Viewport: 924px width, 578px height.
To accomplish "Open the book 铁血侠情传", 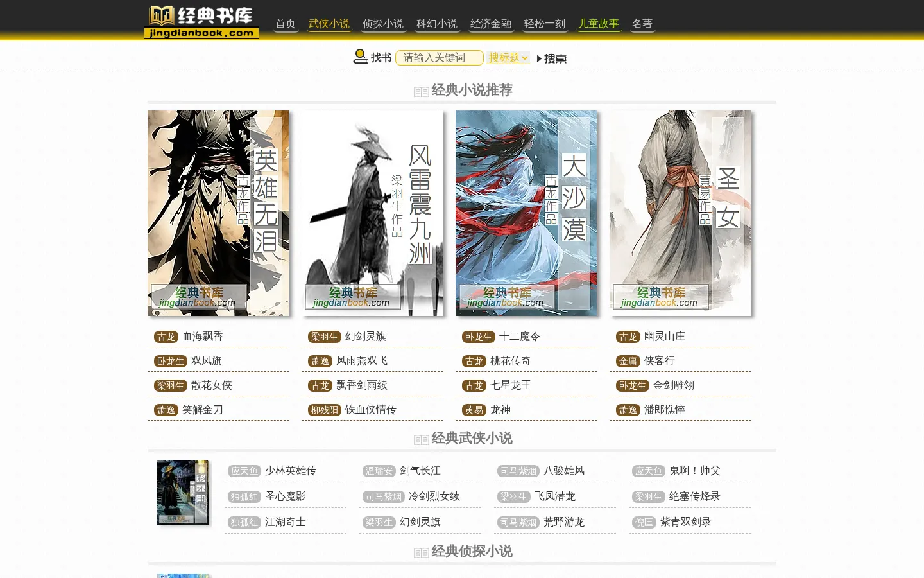I will pos(371,410).
